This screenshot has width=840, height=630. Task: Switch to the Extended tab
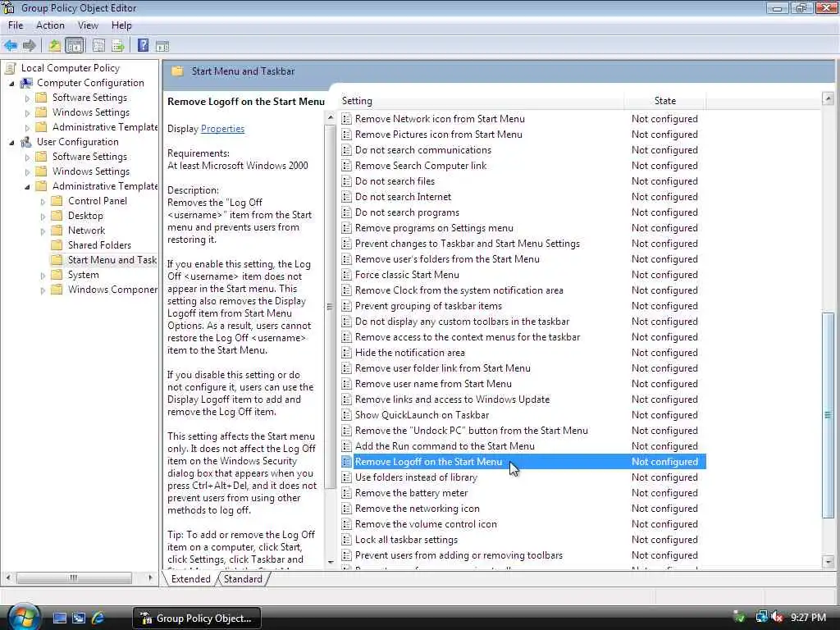pos(190,579)
